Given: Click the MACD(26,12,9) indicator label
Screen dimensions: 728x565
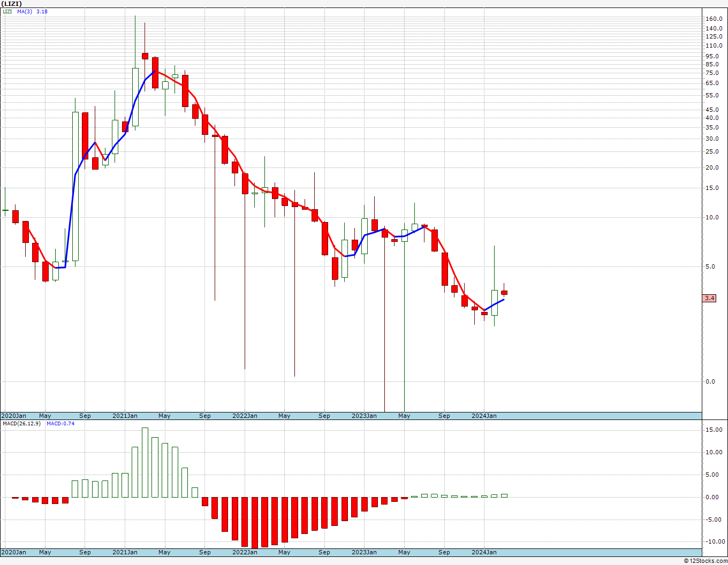Looking at the screenshot, I should [x=21, y=424].
